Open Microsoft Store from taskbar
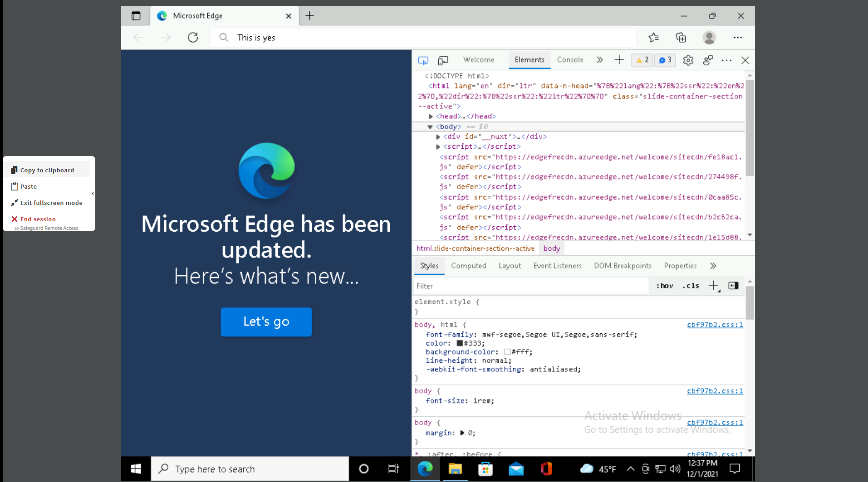The image size is (868, 482). [x=485, y=469]
